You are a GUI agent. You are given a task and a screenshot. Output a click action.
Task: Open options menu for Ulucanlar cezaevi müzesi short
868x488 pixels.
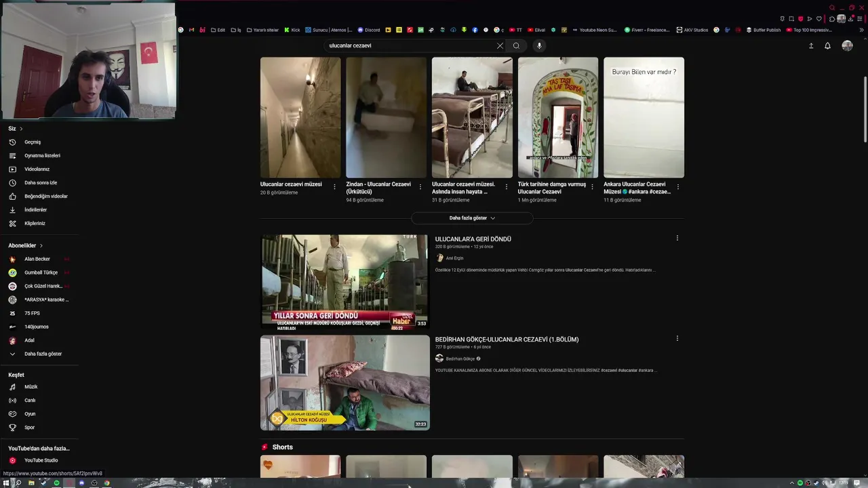[x=334, y=187]
